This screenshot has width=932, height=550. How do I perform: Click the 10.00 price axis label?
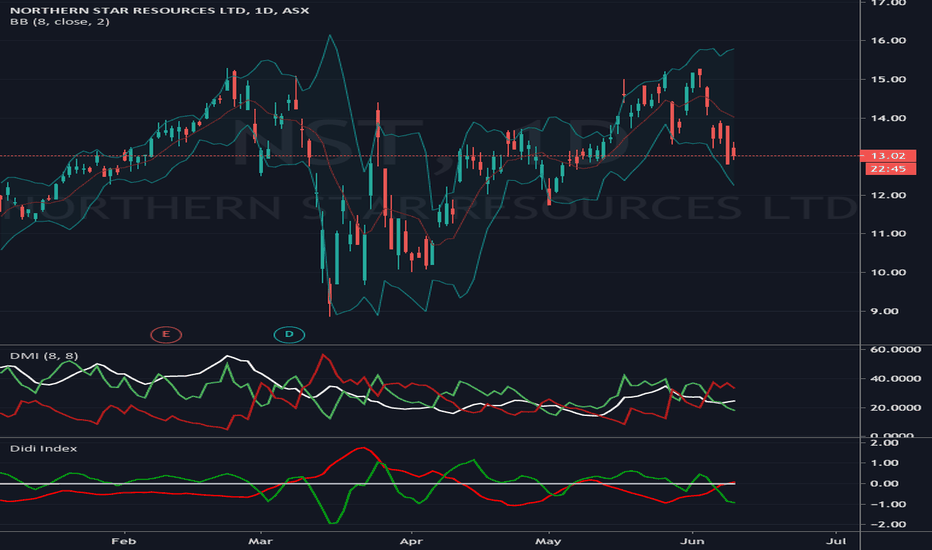point(888,272)
